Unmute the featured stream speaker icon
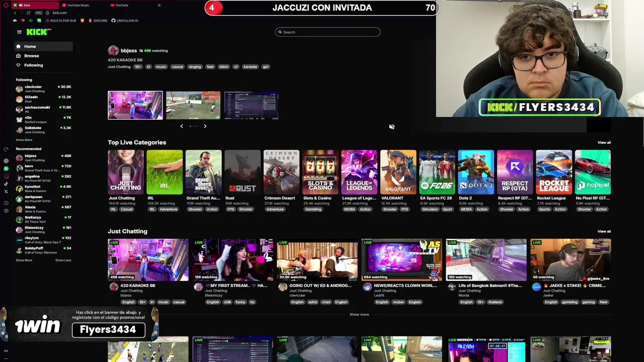Image resolution: width=644 pixels, height=362 pixels. tap(391, 127)
